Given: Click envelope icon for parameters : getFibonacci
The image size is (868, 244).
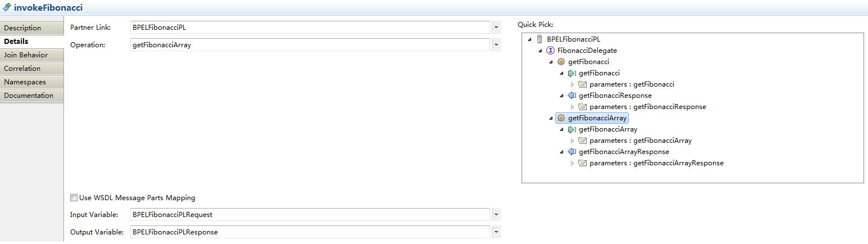Looking at the screenshot, I should [x=582, y=84].
